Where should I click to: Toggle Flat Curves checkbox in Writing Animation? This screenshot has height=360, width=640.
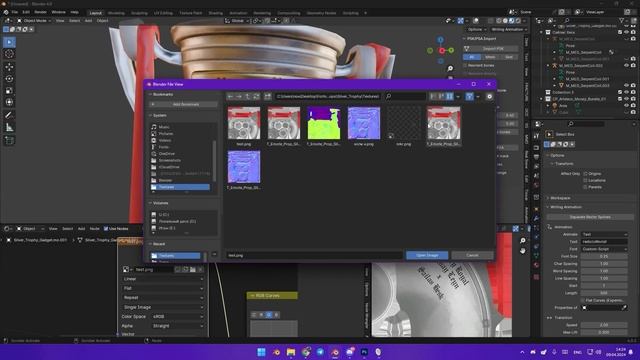coord(583,300)
